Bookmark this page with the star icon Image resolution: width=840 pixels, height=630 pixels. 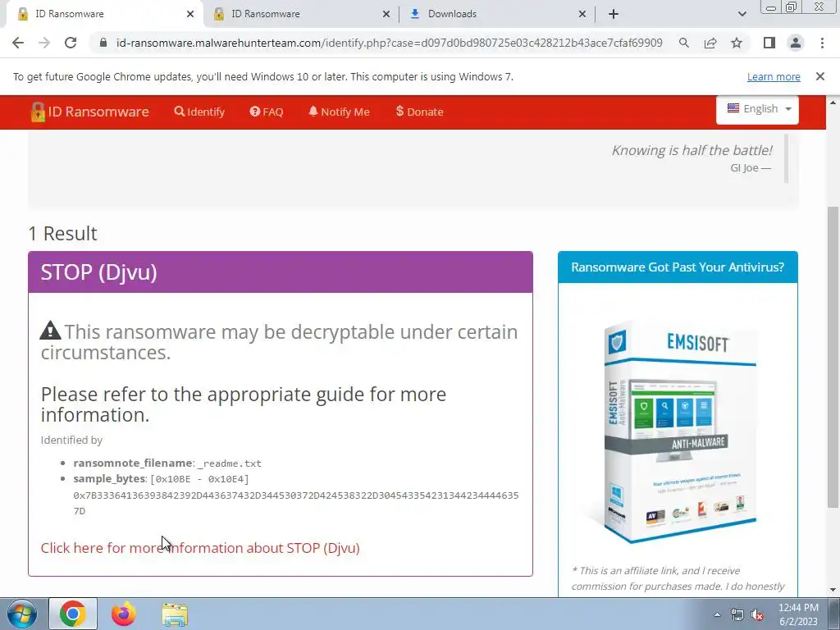pos(737,43)
